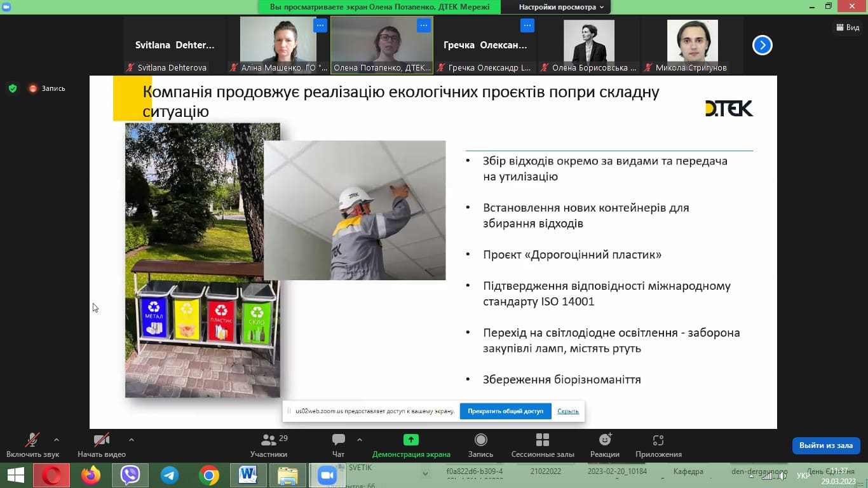The image size is (868, 488).
Task: Select Svitlana Dehterova participant tile
Action: click(175, 45)
